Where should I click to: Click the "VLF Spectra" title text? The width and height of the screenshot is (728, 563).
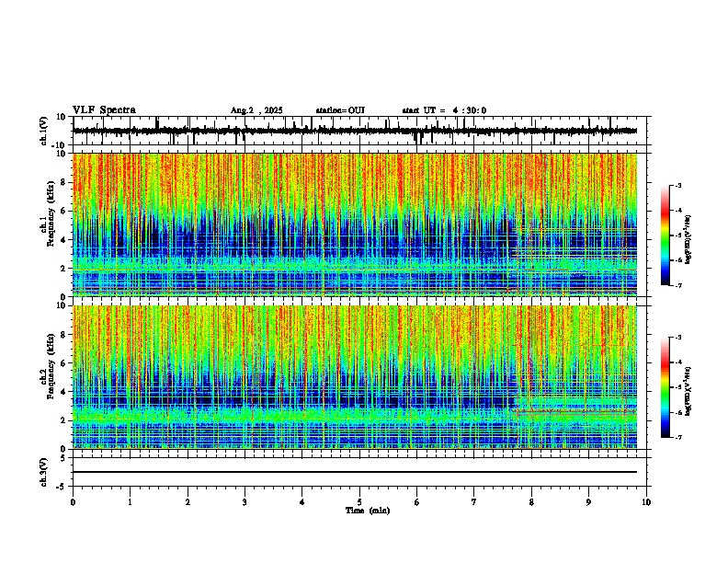104,110
